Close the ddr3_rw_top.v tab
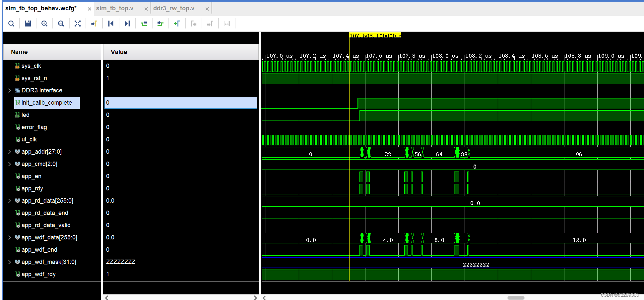 pos(207,9)
